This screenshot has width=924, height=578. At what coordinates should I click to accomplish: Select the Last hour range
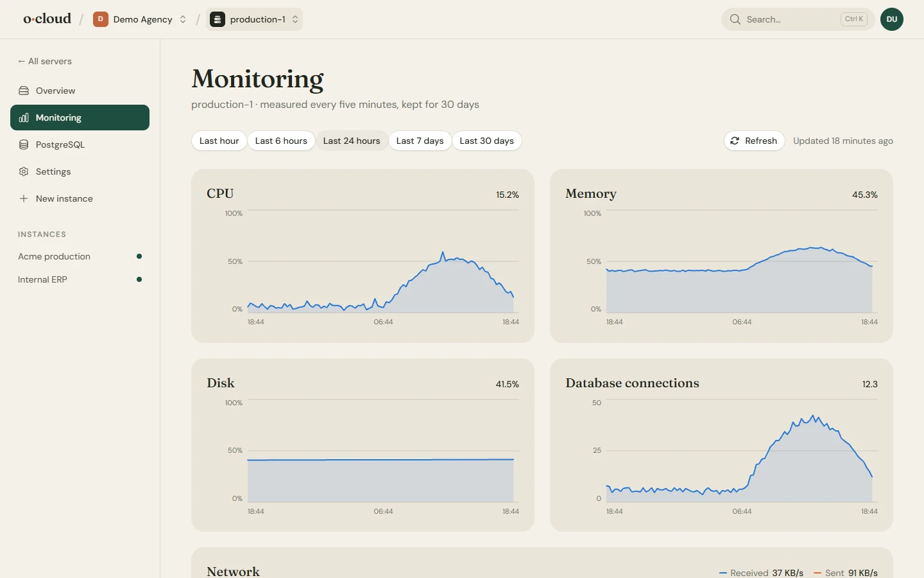[219, 141]
